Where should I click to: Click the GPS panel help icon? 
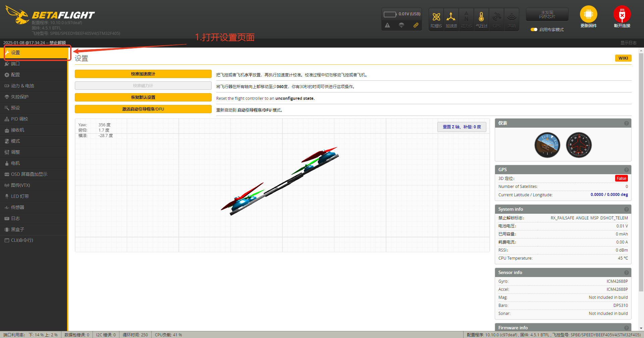point(626,170)
